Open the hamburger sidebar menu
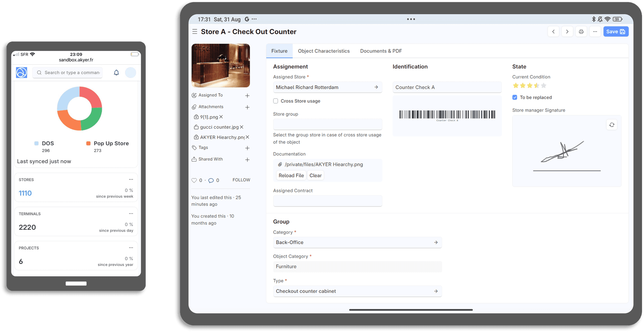The height and width of the screenshot is (332, 644). click(195, 32)
